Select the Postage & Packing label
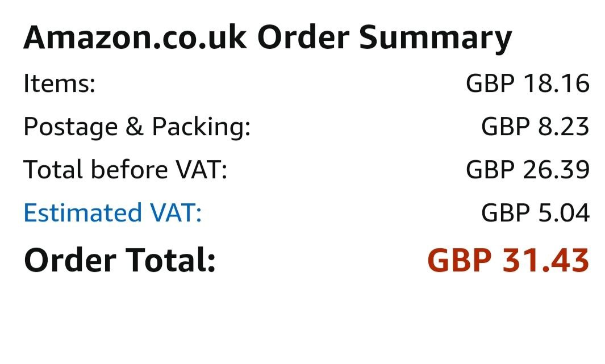This screenshot has width=605, height=364. pyautogui.click(x=136, y=127)
